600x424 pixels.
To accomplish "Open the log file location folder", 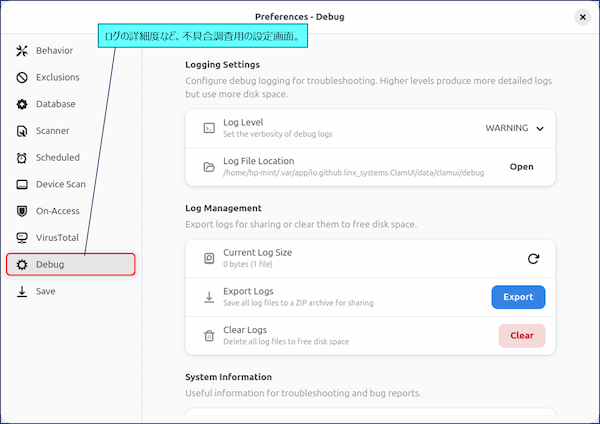I will point(521,167).
